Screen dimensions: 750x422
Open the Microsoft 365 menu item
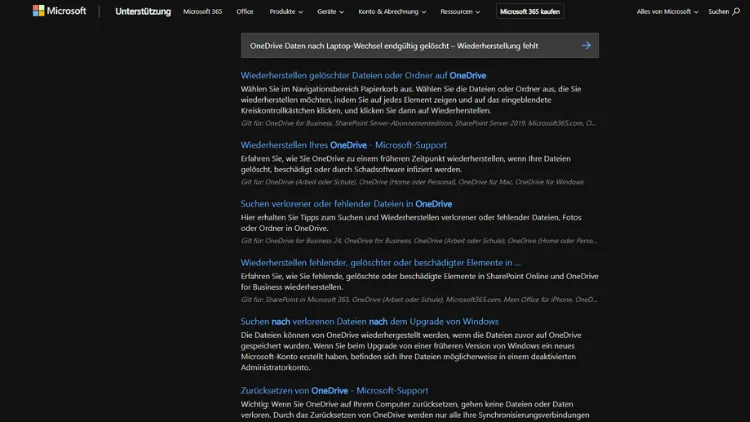[202, 11]
